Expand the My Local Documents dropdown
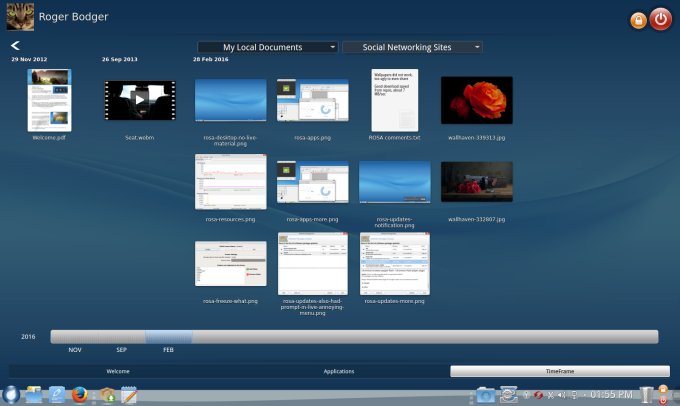 coord(267,47)
